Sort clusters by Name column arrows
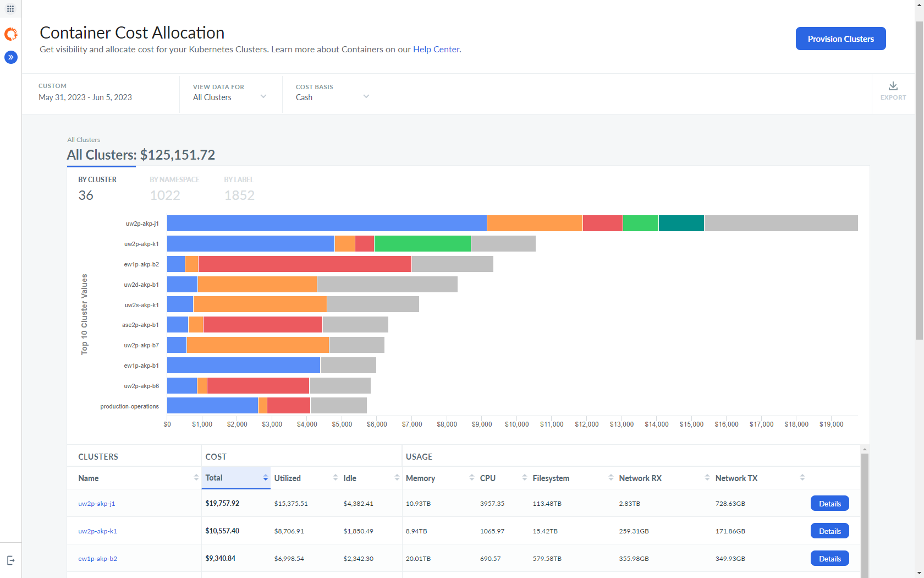924x578 pixels. pyautogui.click(x=196, y=478)
